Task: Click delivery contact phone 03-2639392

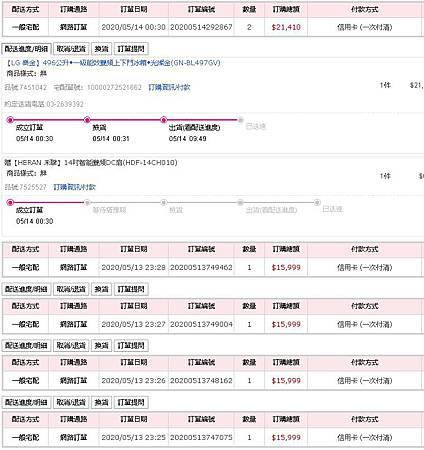Action: (x=65, y=104)
